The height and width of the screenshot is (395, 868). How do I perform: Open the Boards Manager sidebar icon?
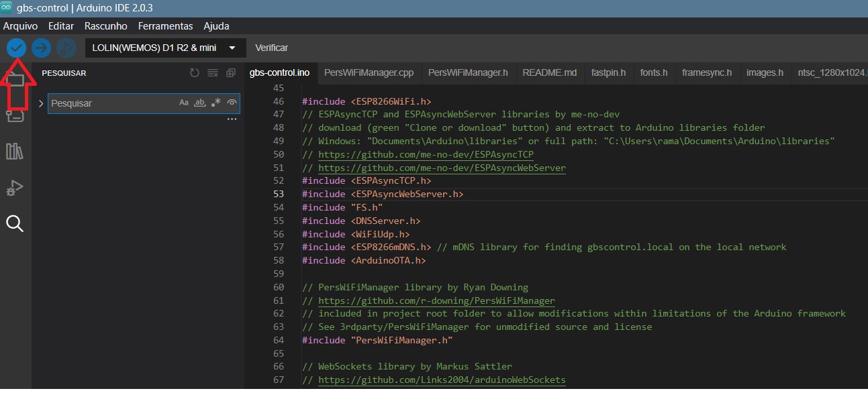15,115
